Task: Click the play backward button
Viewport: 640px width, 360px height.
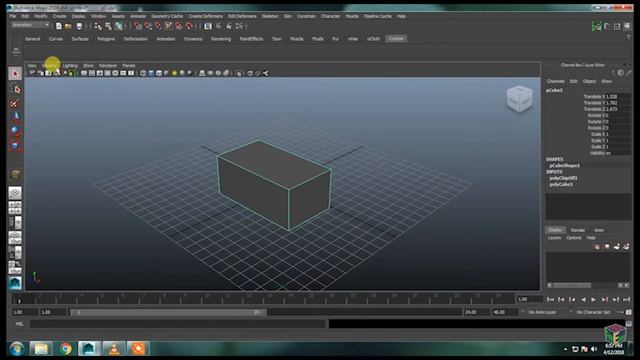Action: [583, 300]
